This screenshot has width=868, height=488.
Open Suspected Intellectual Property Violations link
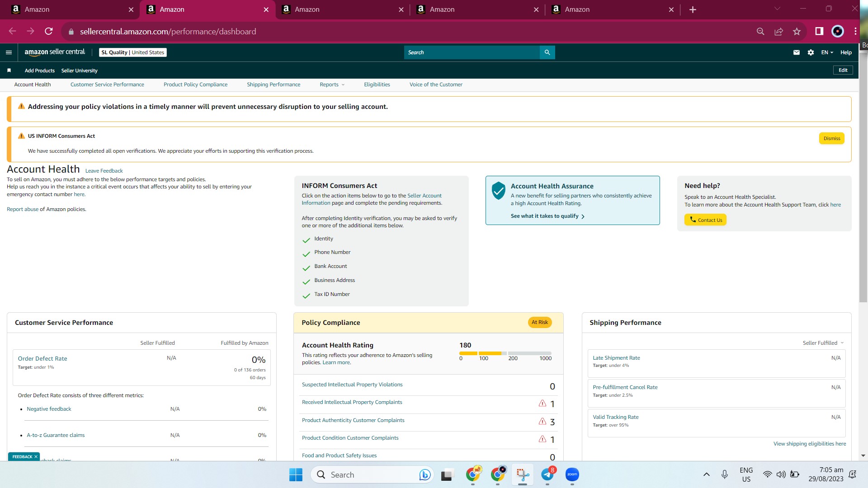coord(352,385)
